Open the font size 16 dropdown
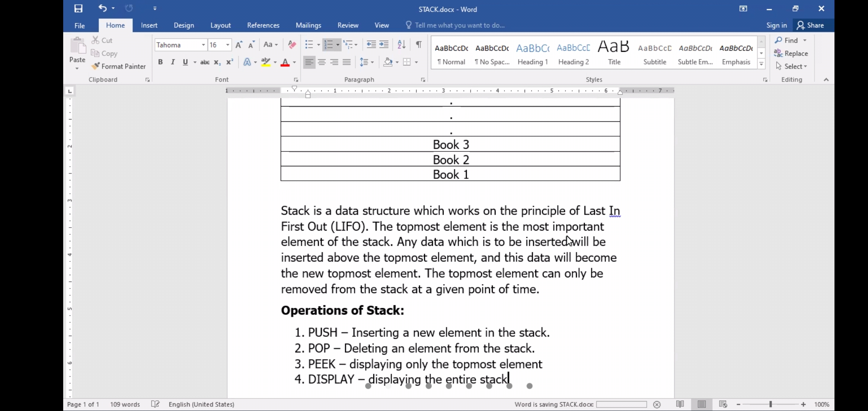 (228, 45)
